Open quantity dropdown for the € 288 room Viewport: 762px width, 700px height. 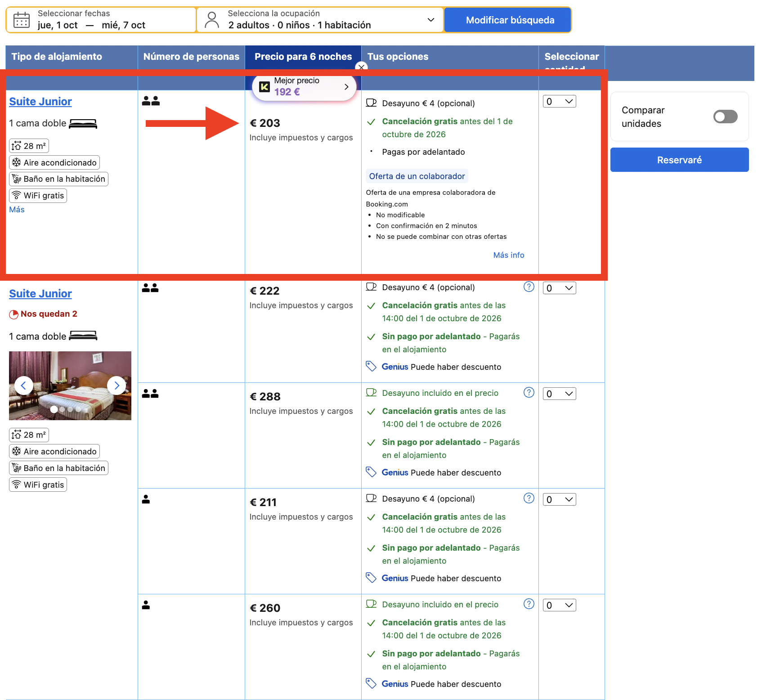560,394
